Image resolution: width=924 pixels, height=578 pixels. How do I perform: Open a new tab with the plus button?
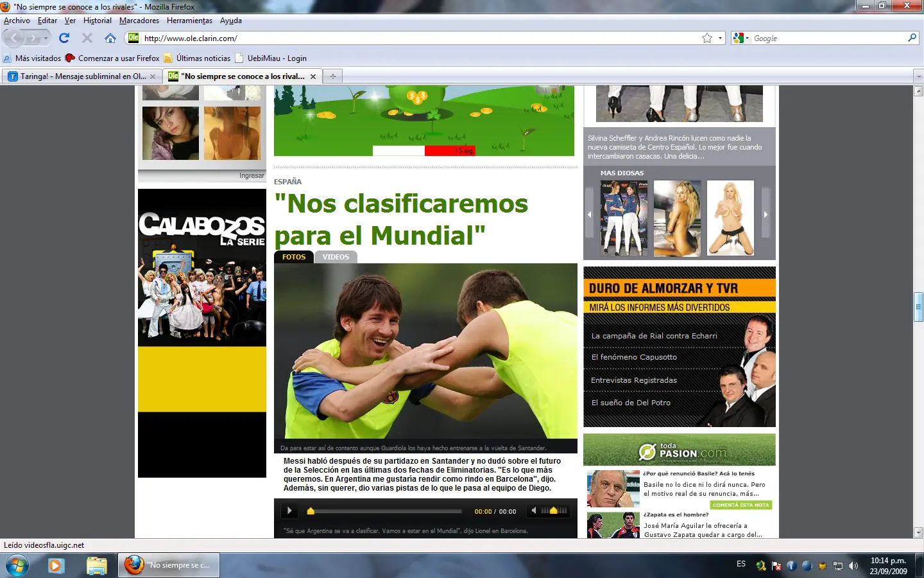tap(332, 76)
